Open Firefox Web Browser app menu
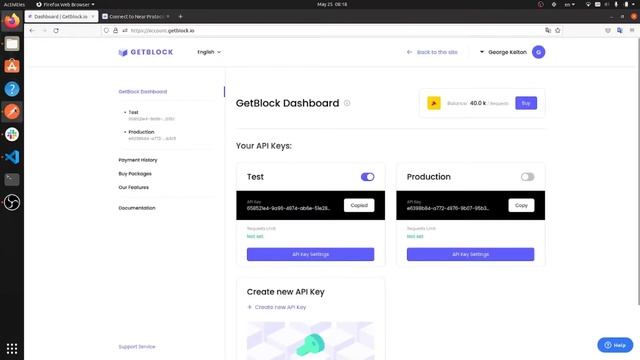The image size is (640, 360). pyautogui.click(x=65, y=4)
